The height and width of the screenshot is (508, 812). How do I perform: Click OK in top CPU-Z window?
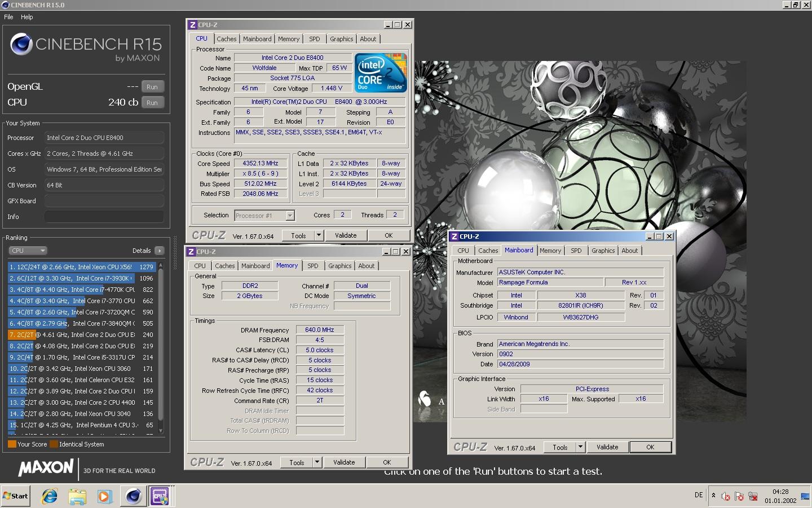[x=389, y=236]
